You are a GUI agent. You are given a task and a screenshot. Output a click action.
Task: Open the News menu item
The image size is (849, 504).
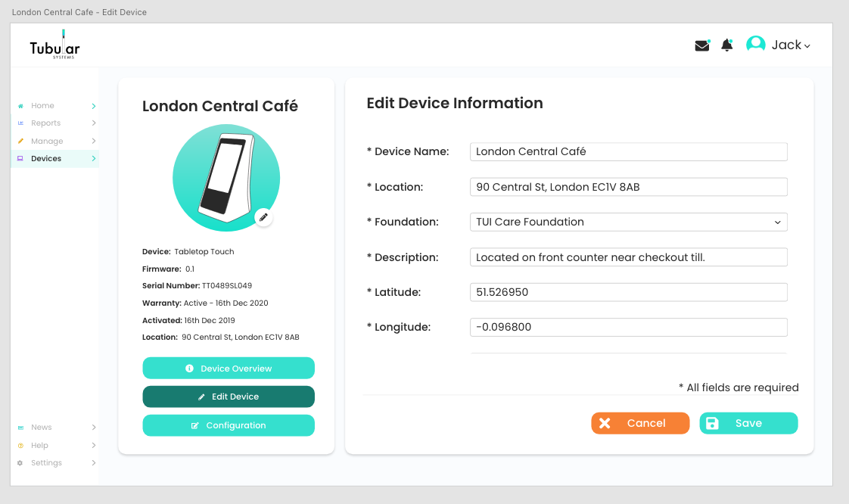[42, 428]
